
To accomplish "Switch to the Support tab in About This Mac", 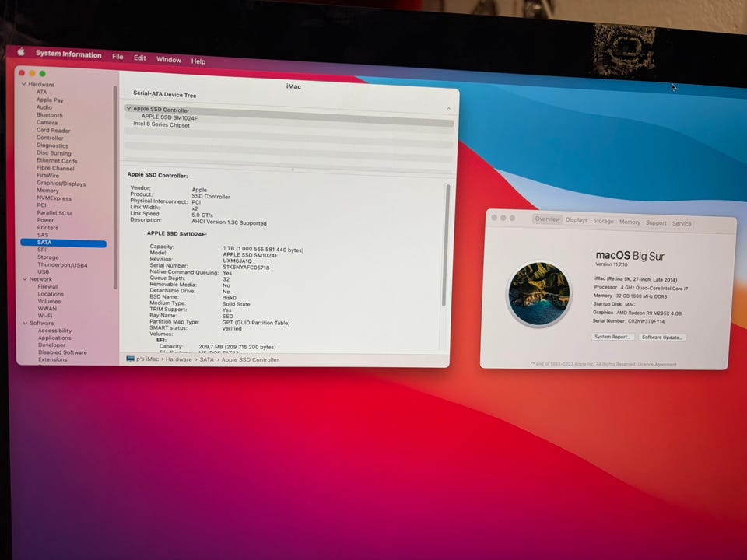I will pos(656,222).
